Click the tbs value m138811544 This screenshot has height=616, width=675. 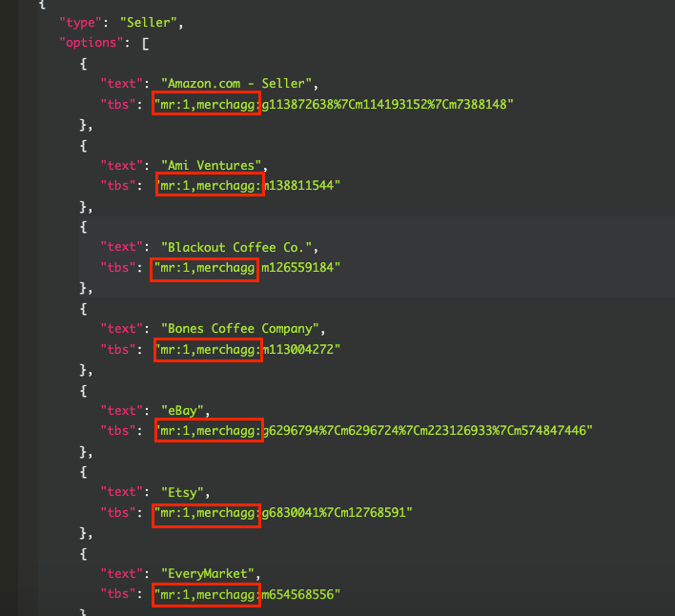click(248, 186)
